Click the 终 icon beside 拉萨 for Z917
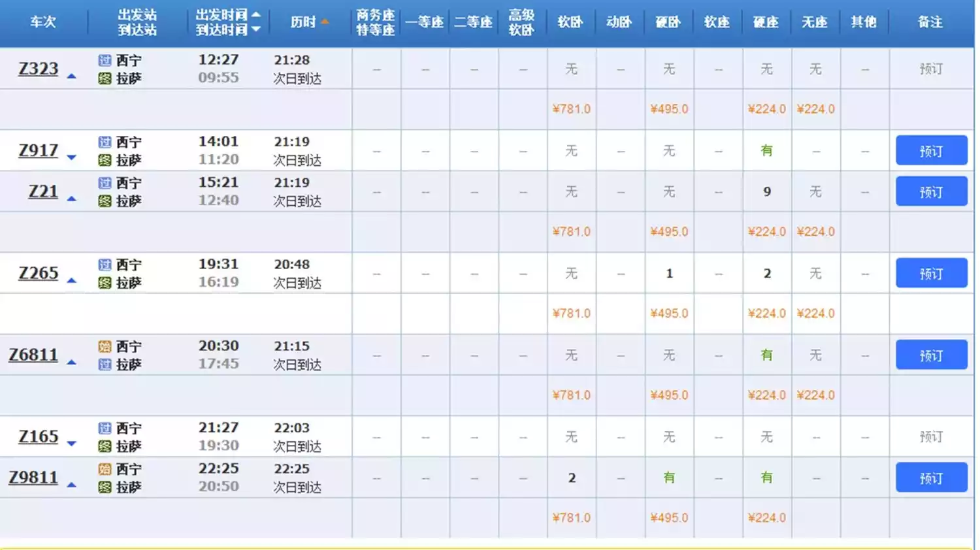 pos(105,160)
